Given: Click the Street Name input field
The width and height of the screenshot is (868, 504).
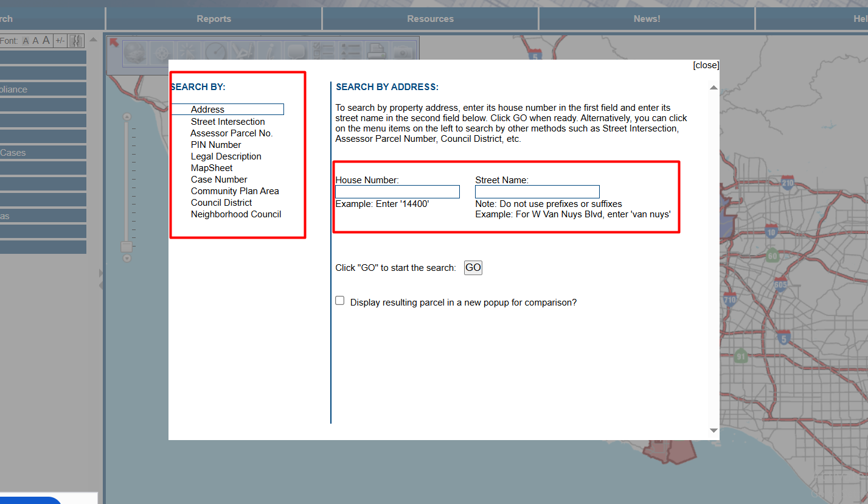Looking at the screenshot, I should pyautogui.click(x=537, y=192).
